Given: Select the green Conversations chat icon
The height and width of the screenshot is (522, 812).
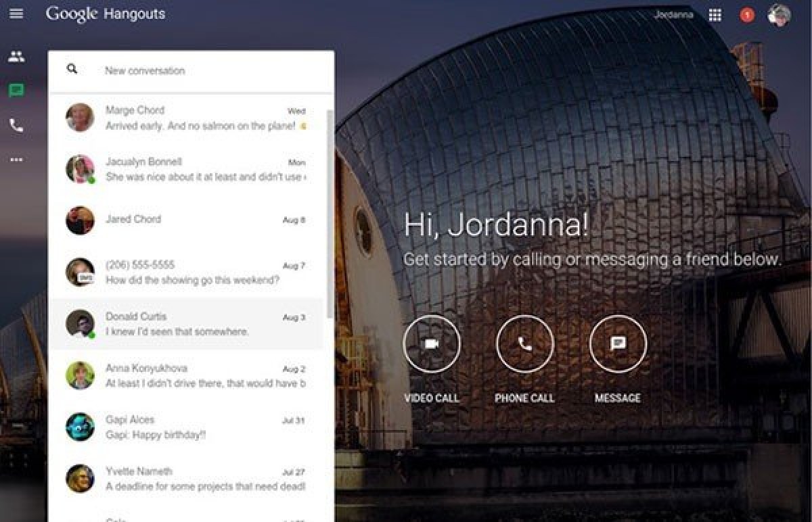Looking at the screenshot, I should pos(16,91).
